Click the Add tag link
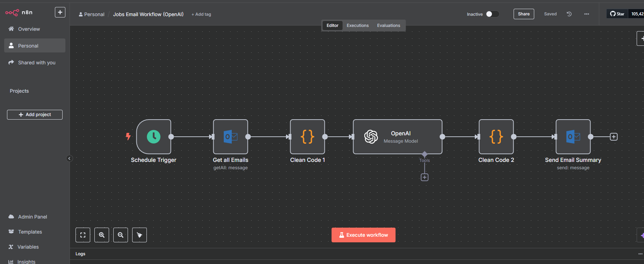644x264 pixels. point(201,14)
